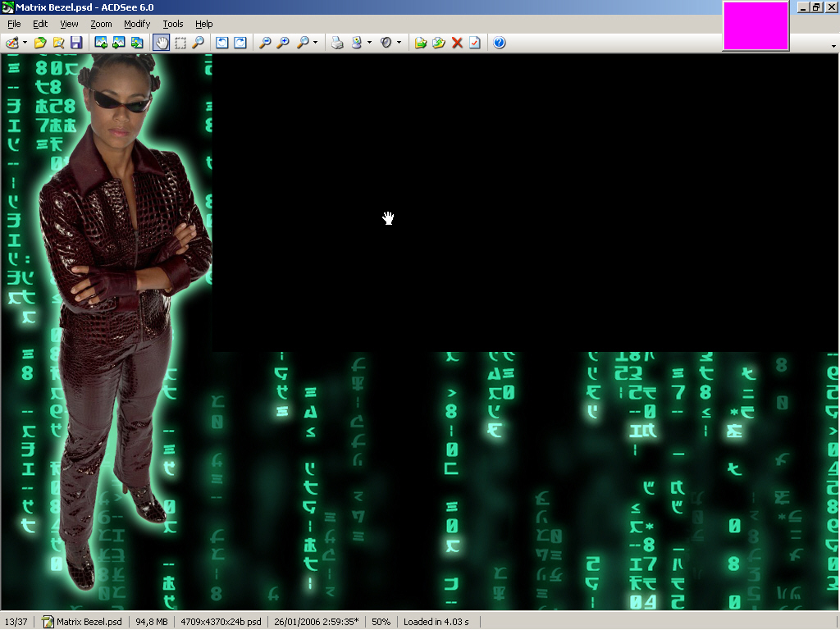Expand the editor palette dropdown arrow
This screenshot has width=840, height=630.
(x=25, y=43)
